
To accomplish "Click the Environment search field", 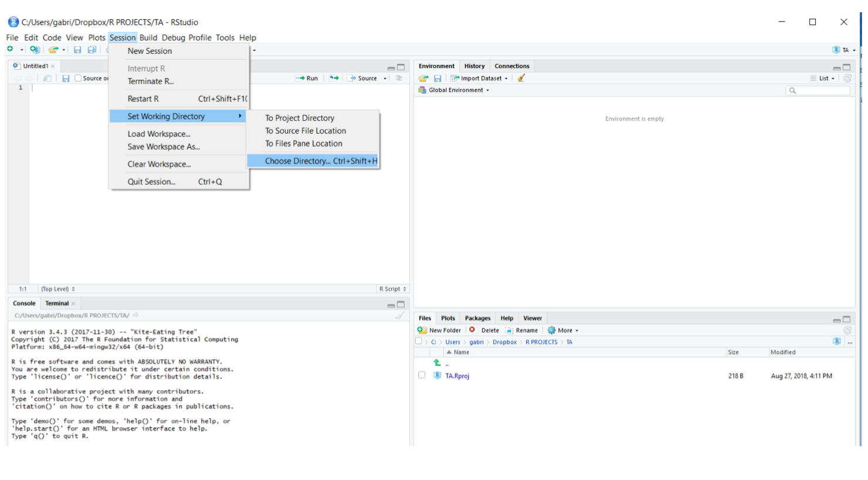I will pos(819,90).
